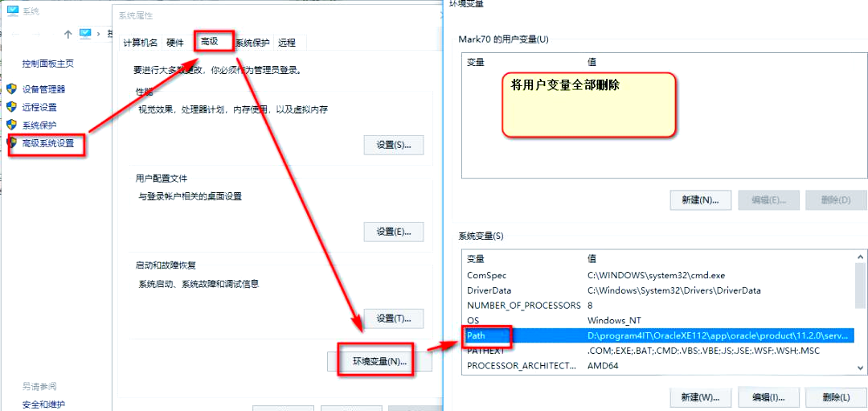The width and height of the screenshot is (868, 411).
Task: Click 新建(W)... for system variables
Action: click(x=700, y=397)
